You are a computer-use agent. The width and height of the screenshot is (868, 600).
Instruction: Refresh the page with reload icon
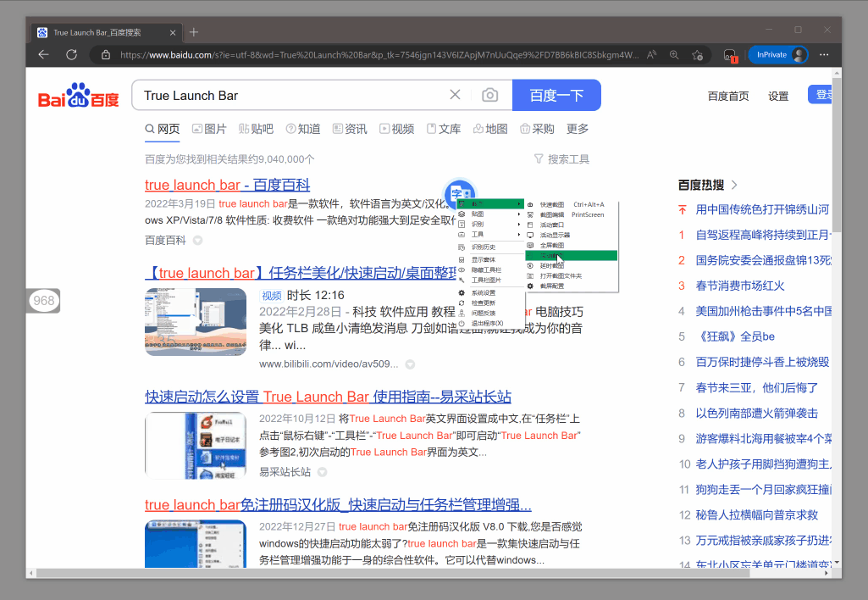pyautogui.click(x=72, y=55)
